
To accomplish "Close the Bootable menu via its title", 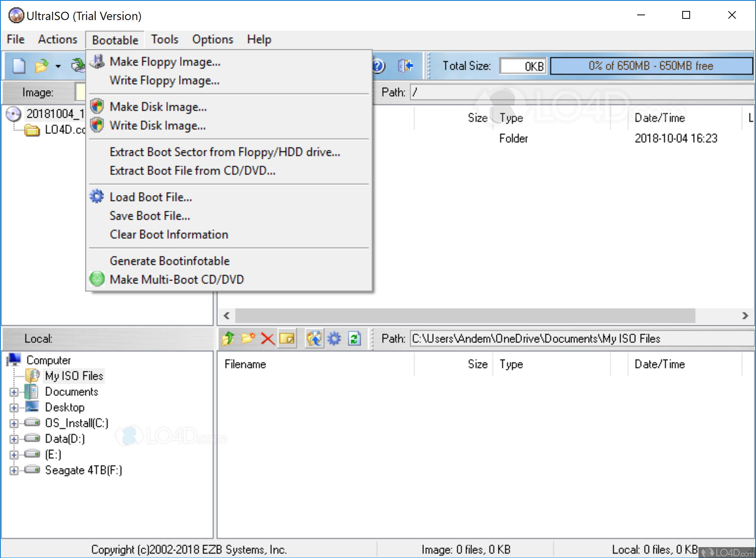I will click(115, 40).
